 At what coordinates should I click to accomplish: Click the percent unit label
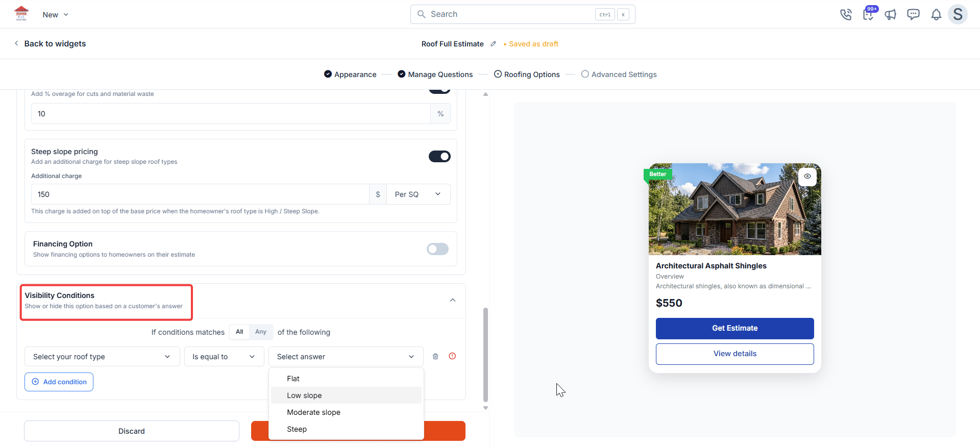click(440, 114)
